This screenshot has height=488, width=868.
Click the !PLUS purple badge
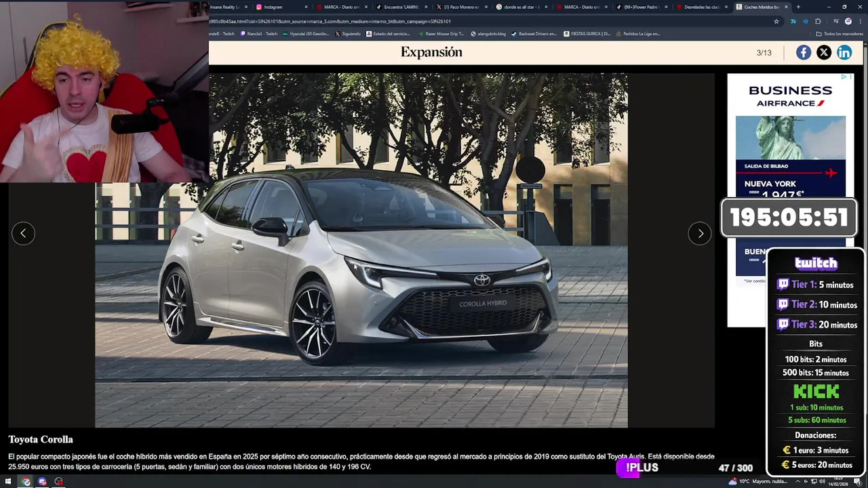click(x=637, y=468)
